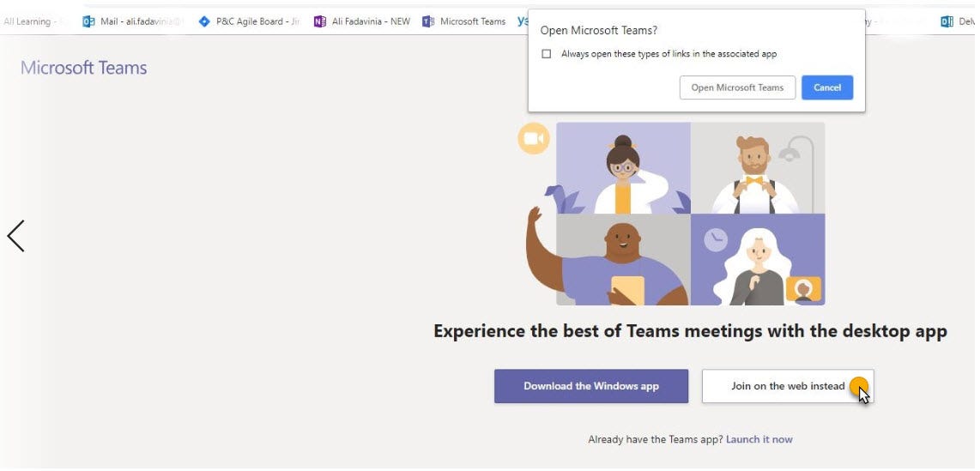The height and width of the screenshot is (471, 980).
Task: Cancel the Open Microsoft Teams dialog
Action: (827, 88)
